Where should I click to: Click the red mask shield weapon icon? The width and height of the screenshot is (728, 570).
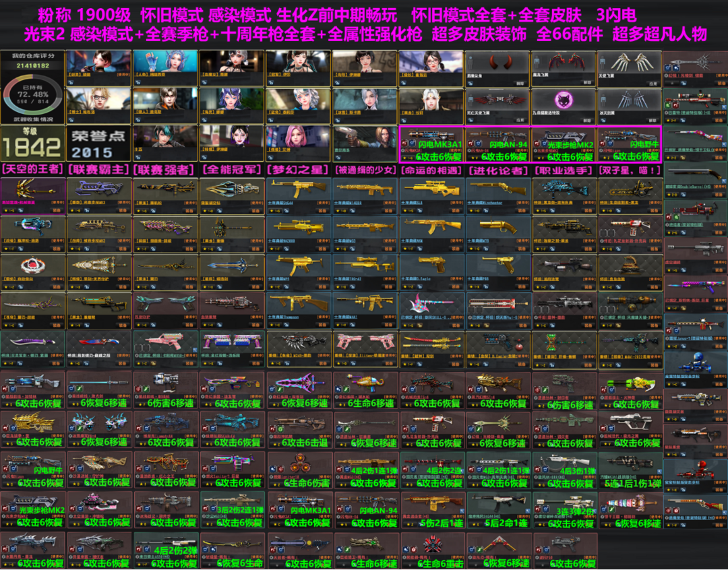[32, 266]
